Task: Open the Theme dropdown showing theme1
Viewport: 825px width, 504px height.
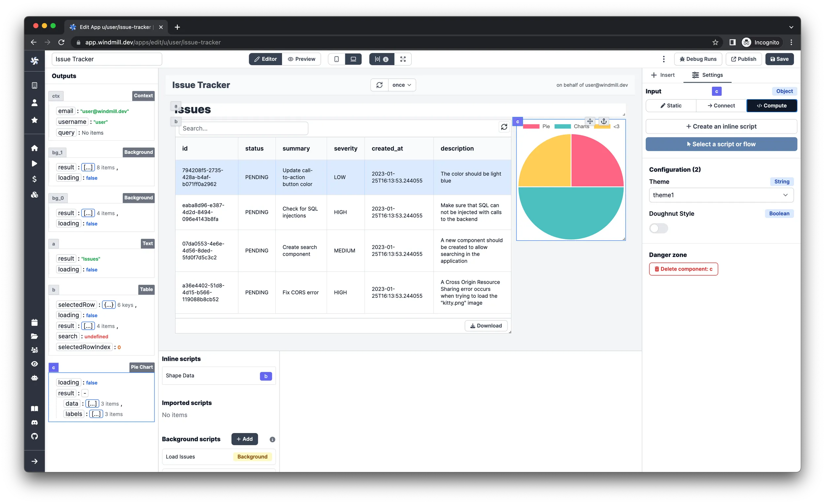Action: coord(721,195)
